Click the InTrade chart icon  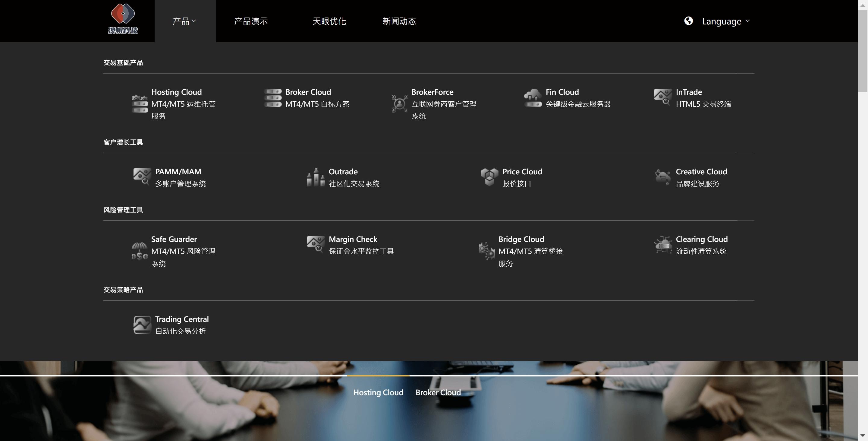point(663,98)
